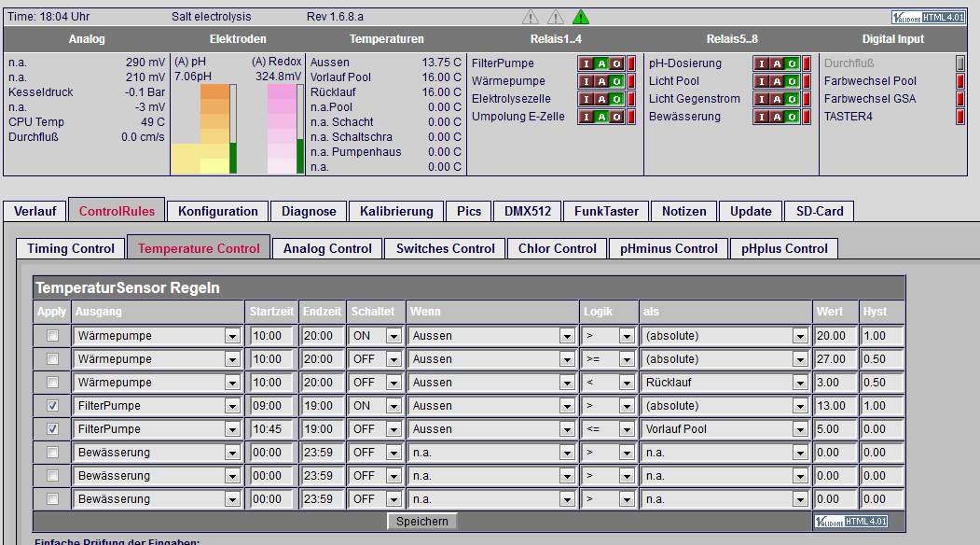Enable the first Wärmepumpe rule Apply checkbox
Viewport: 980px width, 545px height.
(52, 336)
